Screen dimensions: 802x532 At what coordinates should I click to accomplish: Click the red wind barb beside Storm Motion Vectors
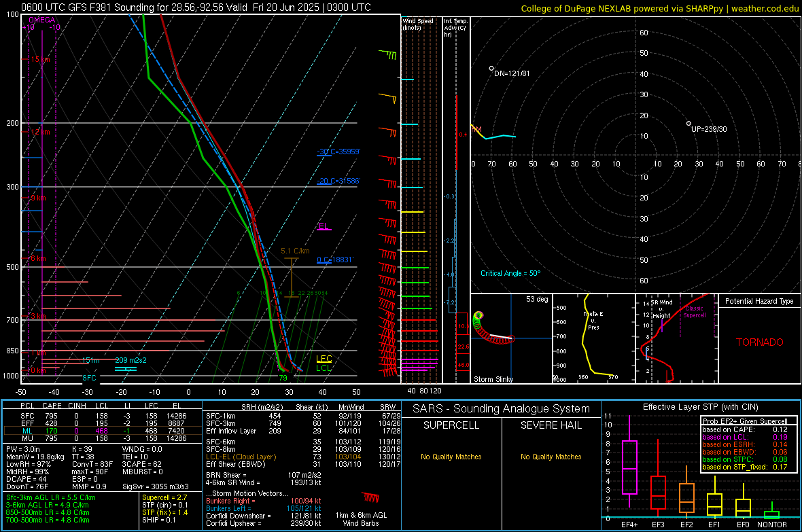(x=370, y=497)
